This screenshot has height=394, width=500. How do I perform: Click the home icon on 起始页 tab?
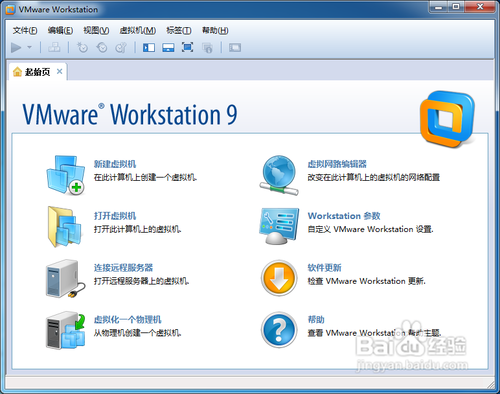(17, 71)
